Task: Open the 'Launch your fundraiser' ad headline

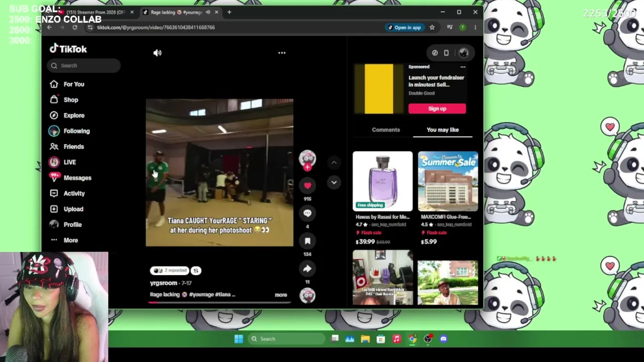Action: (x=436, y=81)
